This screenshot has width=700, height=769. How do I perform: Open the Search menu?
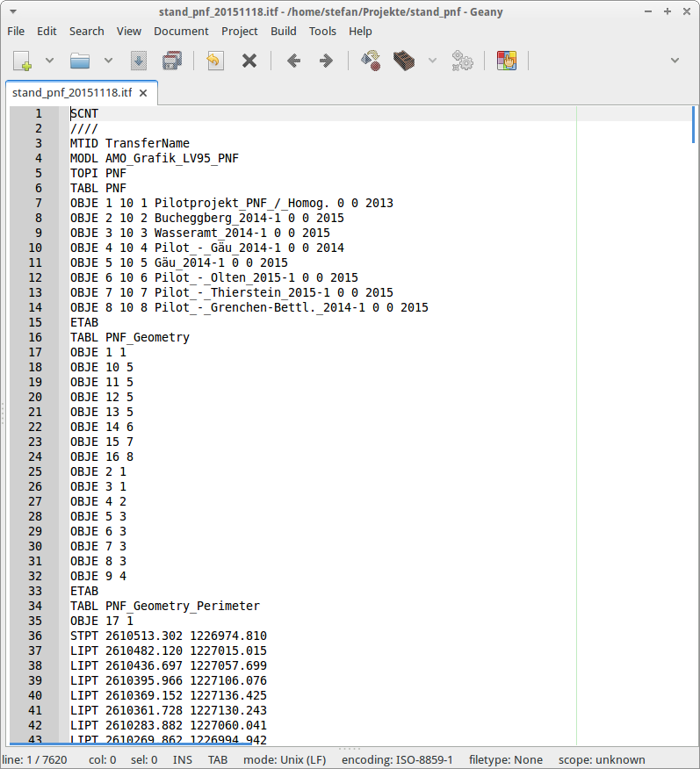pyautogui.click(x=87, y=32)
